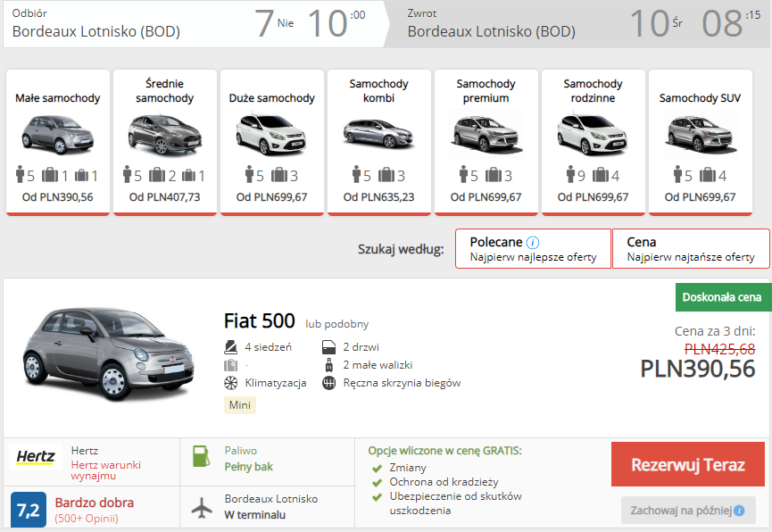The width and height of the screenshot is (772, 532).
Task: Click the small suitcase icon beside 2 małe walizki
Action: (329, 365)
